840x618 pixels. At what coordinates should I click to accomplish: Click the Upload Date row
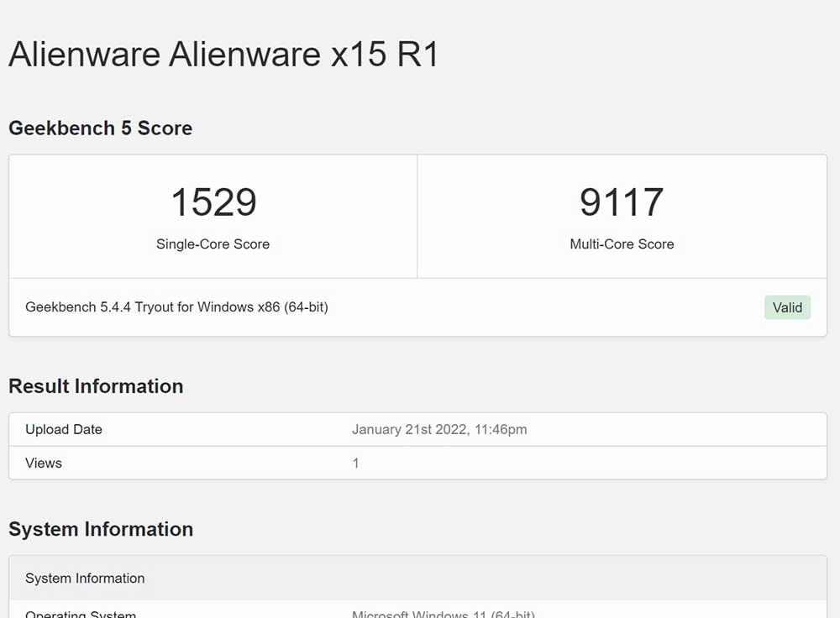[63, 429]
